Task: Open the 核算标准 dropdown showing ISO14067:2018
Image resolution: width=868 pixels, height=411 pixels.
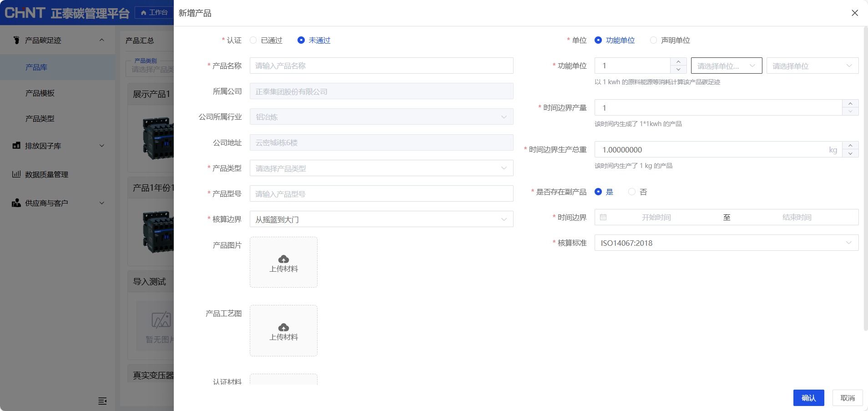Action: [727, 243]
